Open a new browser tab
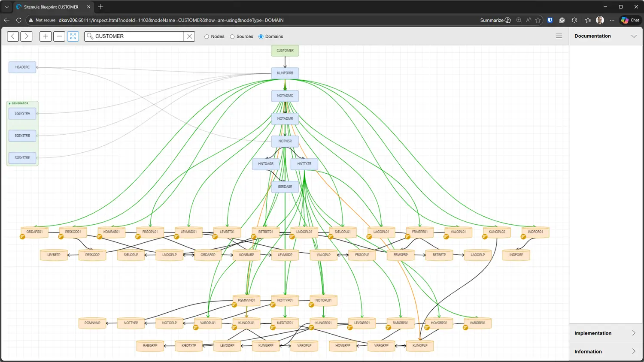 pos(101,7)
